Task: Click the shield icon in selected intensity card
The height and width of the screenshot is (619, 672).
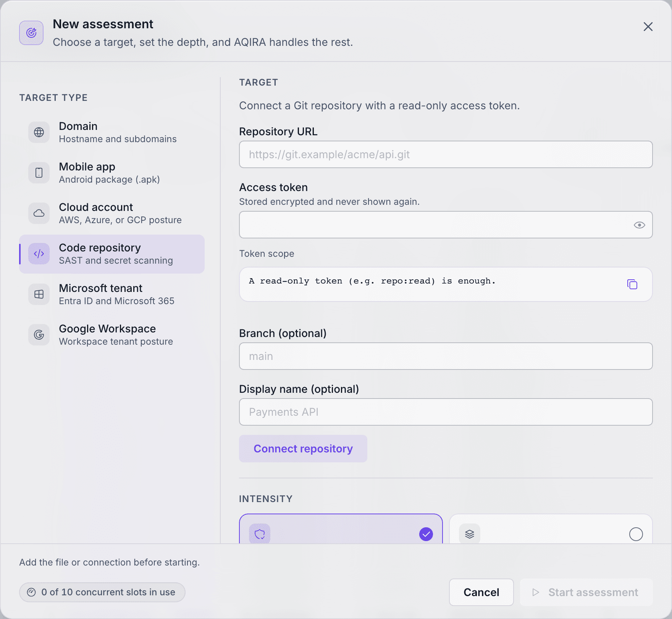Action: [260, 534]
